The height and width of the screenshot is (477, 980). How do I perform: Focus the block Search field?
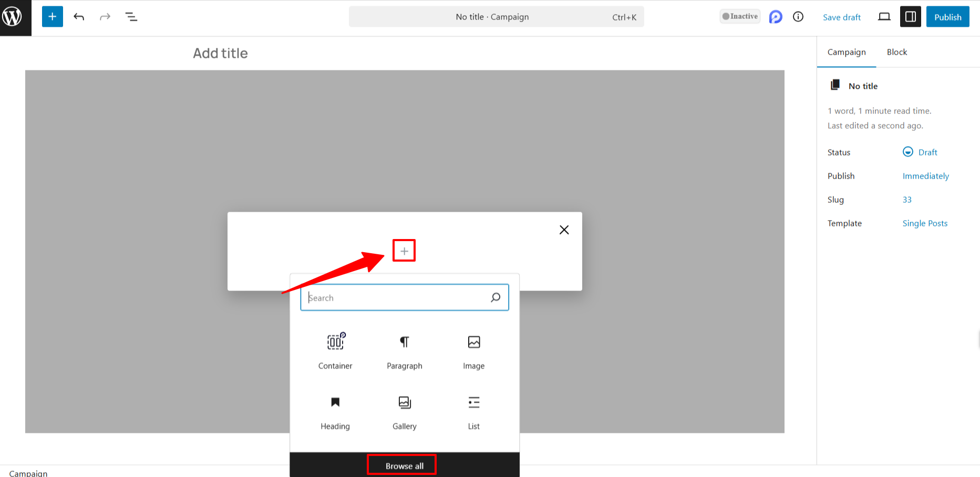click(405, 298)
